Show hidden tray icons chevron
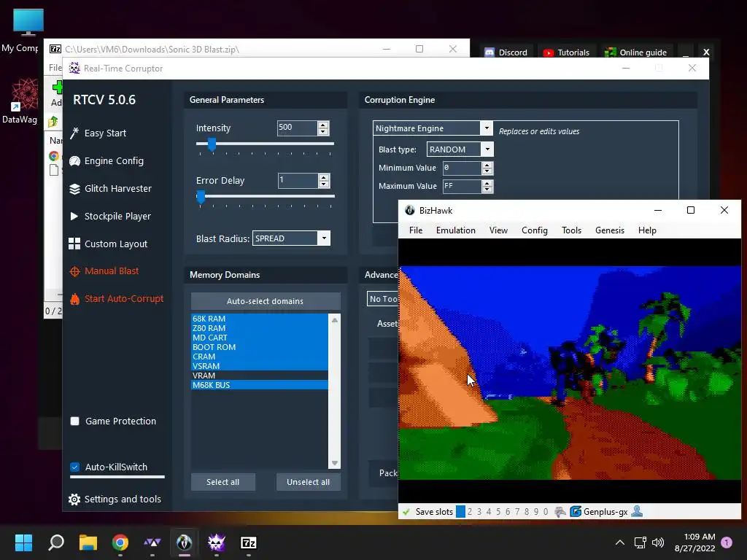 [x=620, y=542]
